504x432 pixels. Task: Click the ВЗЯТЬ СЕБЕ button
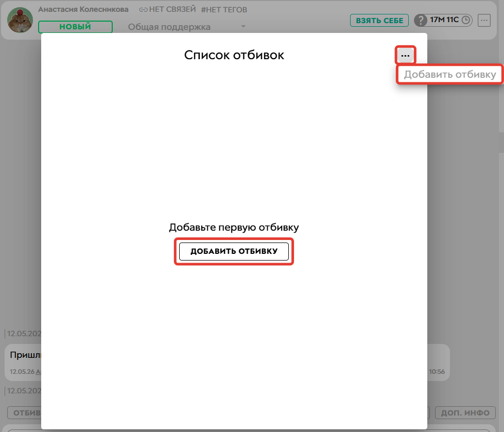[379, 20]
